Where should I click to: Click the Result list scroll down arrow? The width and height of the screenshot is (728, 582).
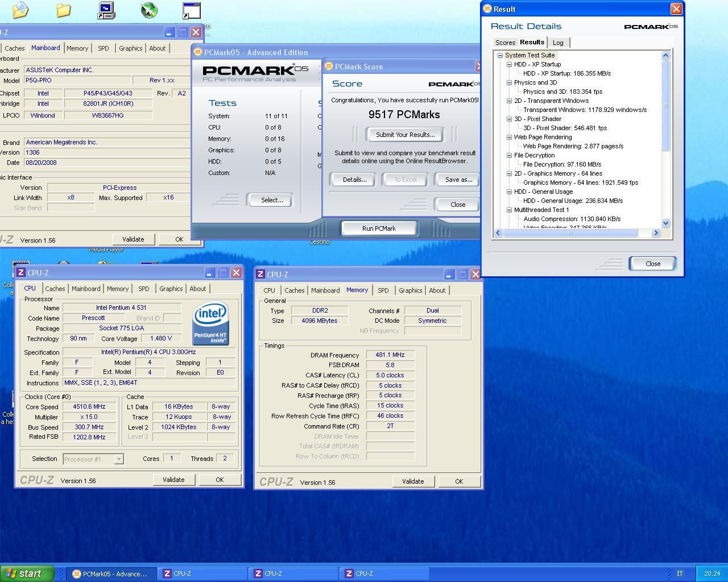(666, 223)
